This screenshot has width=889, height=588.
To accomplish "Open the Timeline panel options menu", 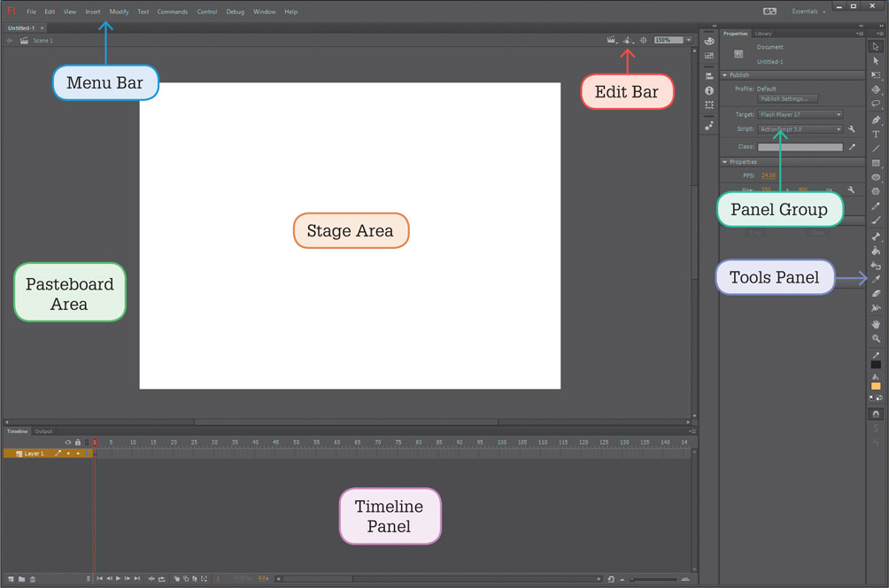I will (x=692, y=431).
